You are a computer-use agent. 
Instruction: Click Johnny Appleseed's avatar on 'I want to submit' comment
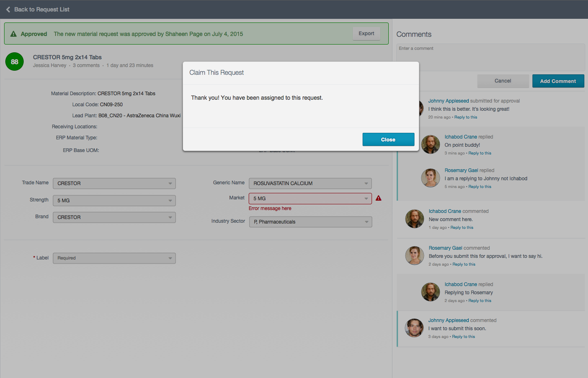(x=414, y=328)
